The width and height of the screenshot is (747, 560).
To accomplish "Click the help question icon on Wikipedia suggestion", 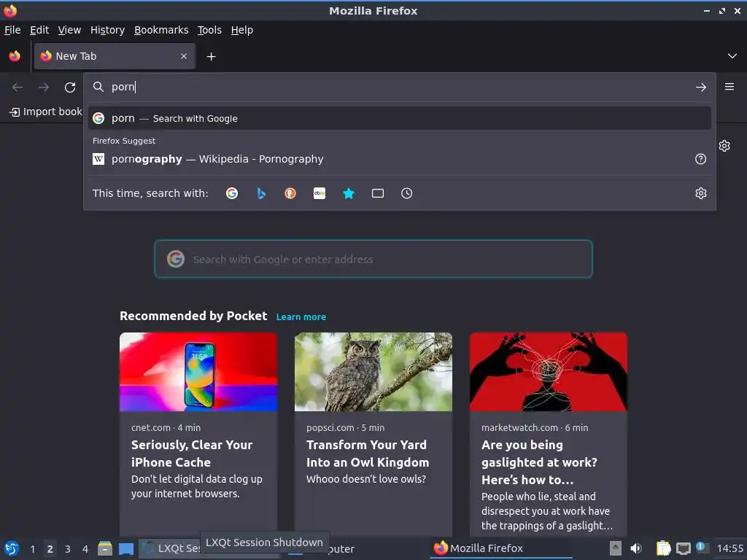I will (700, 159).
